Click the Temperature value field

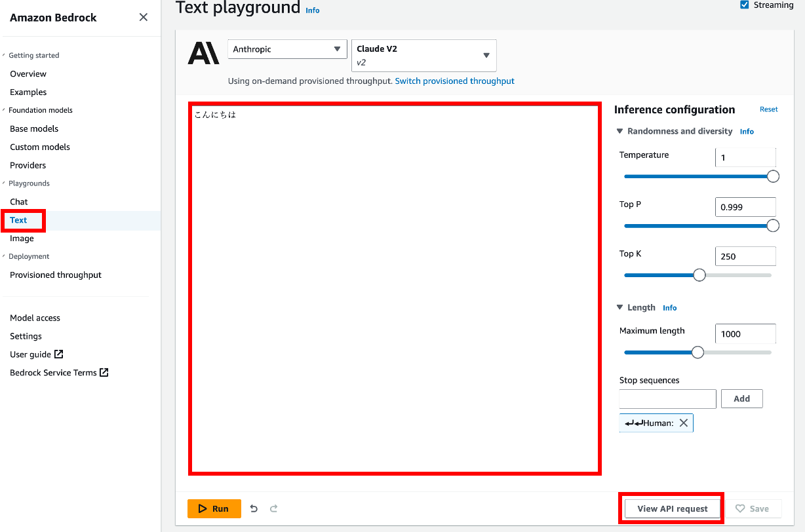click(x=745, y=157)
